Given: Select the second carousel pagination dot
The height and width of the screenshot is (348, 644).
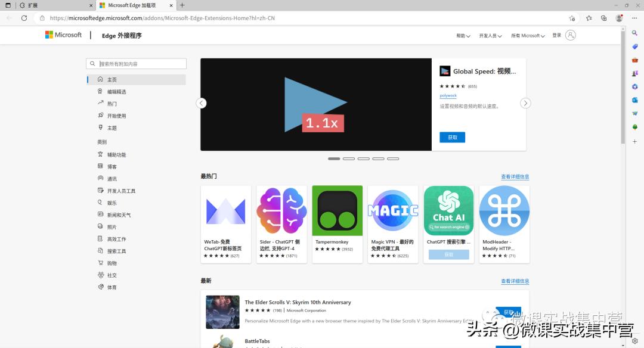Looking at the screenshot, I should click(349, 159).
